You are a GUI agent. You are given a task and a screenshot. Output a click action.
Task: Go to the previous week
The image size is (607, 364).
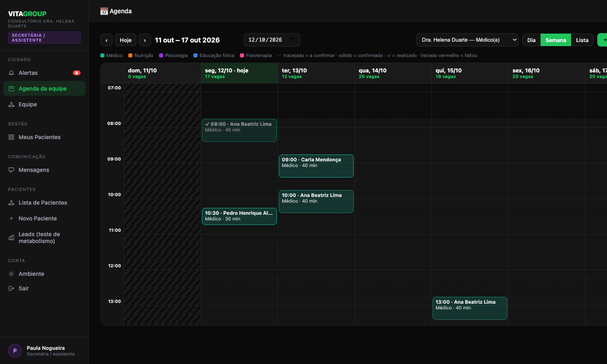106,40
